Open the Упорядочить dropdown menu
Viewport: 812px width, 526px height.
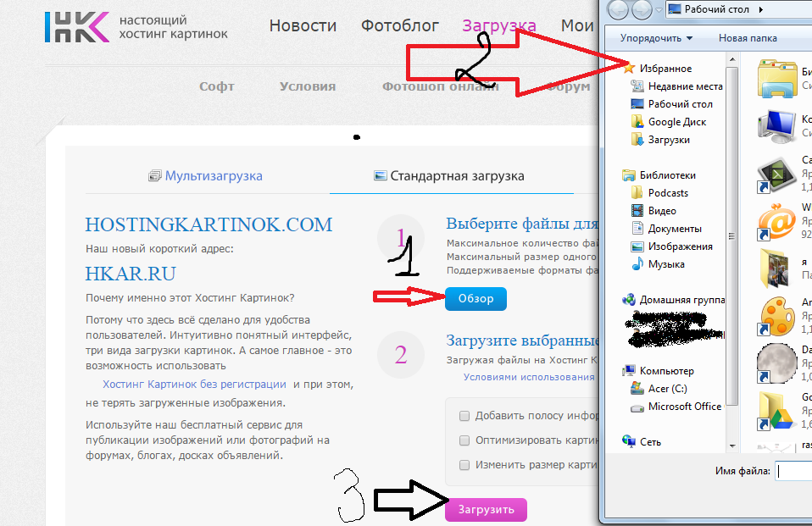(656, 38)
